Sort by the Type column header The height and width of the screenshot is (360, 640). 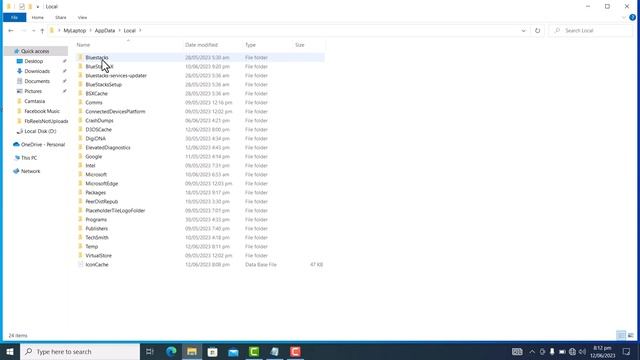(250, 45)
